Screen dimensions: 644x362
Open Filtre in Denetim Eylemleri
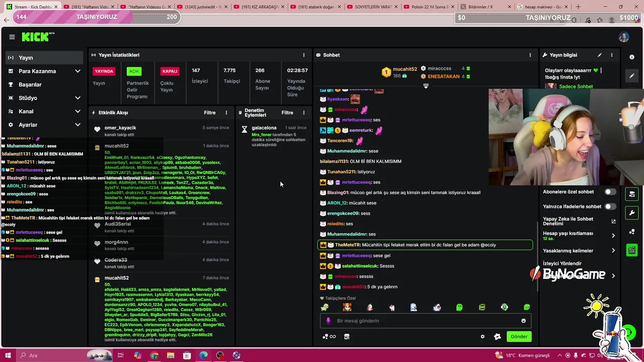[x=287, y=113]
